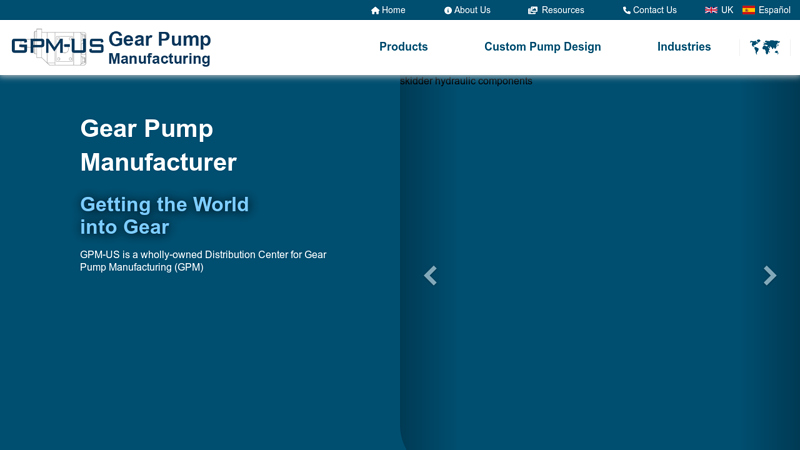Open the Industries menu
This screenshot has width=800, height=450.
(684, 47)
